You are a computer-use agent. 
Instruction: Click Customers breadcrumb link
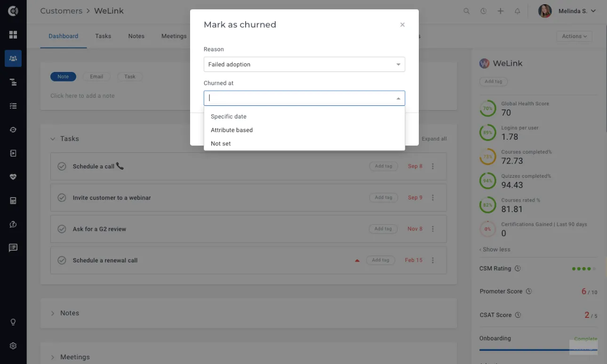[x=61, y=11]
